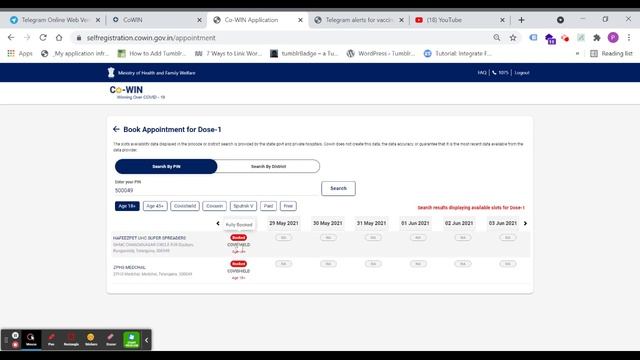
Task: Select the Mouse tool in annotation toolbar
Action: [31, 339]
